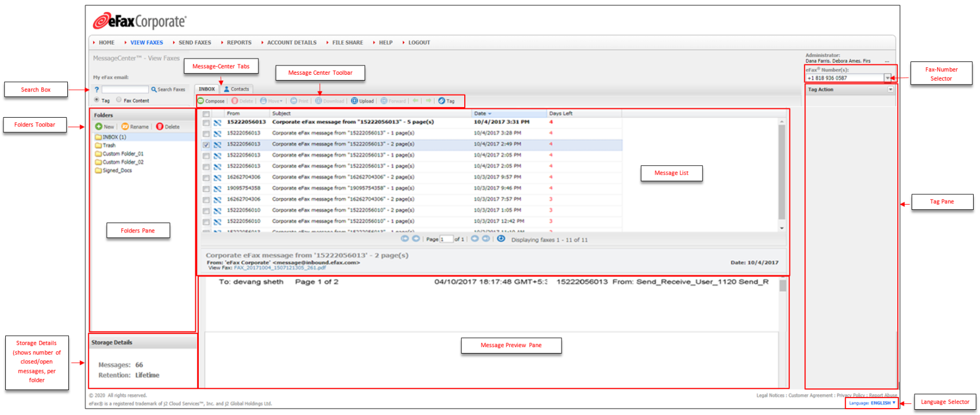Open the Trash folder
The width and height of the screenshot is (980, 415).
click(105, 145)
